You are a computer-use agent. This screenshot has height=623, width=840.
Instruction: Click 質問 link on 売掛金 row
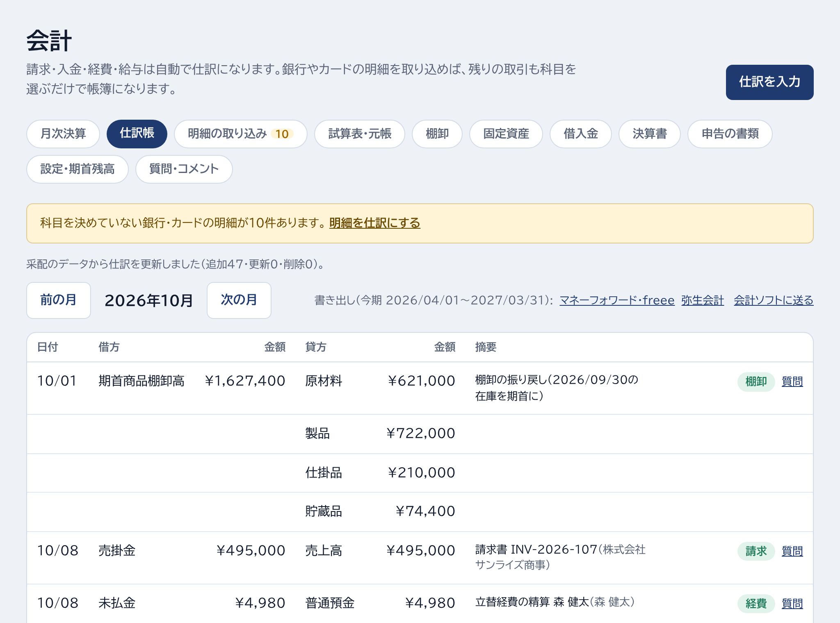792,551
